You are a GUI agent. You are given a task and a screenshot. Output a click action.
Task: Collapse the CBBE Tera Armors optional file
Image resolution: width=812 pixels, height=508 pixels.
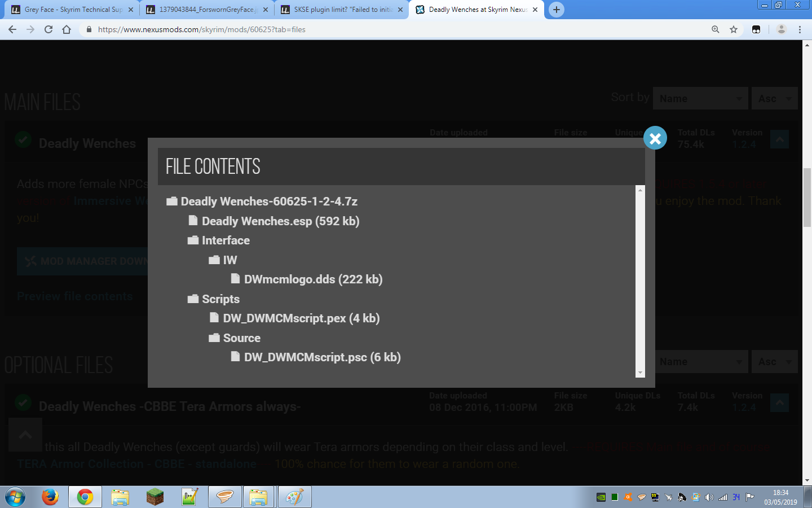click(x=779, y=402)
